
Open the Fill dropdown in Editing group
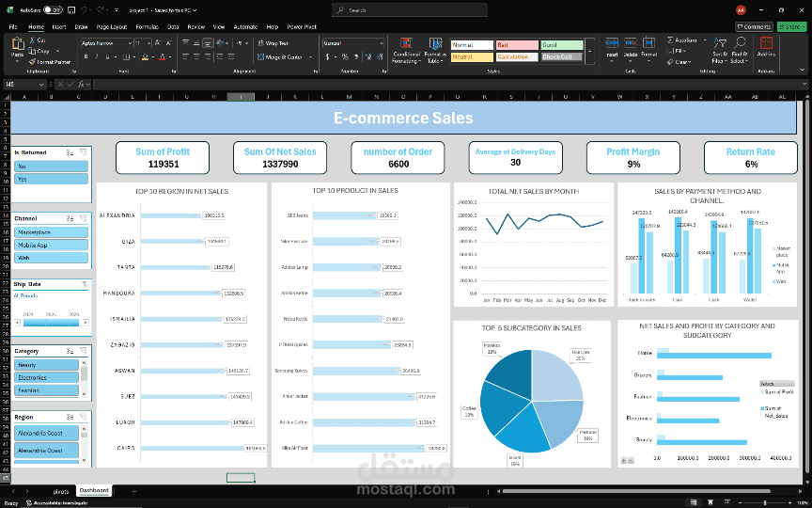[684, 51]
